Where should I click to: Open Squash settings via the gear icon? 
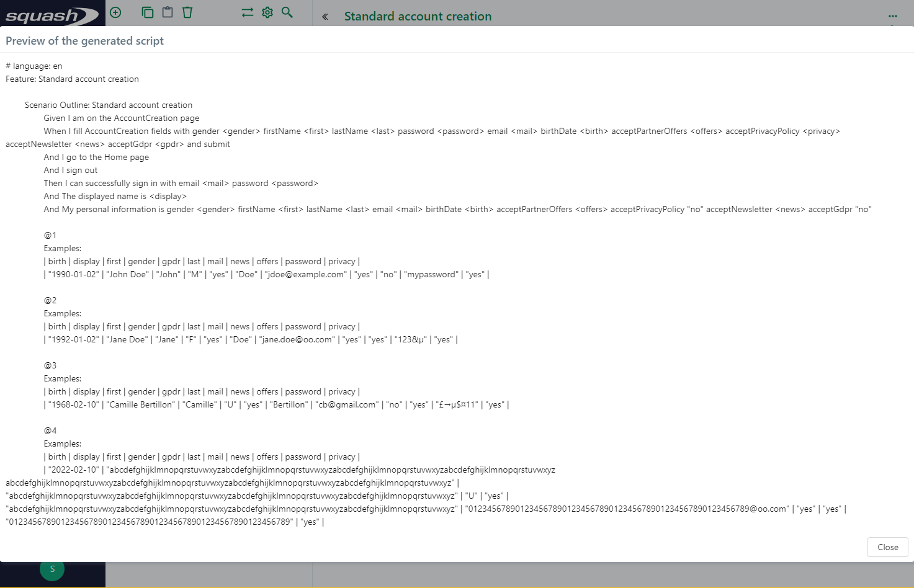point(267,12)
